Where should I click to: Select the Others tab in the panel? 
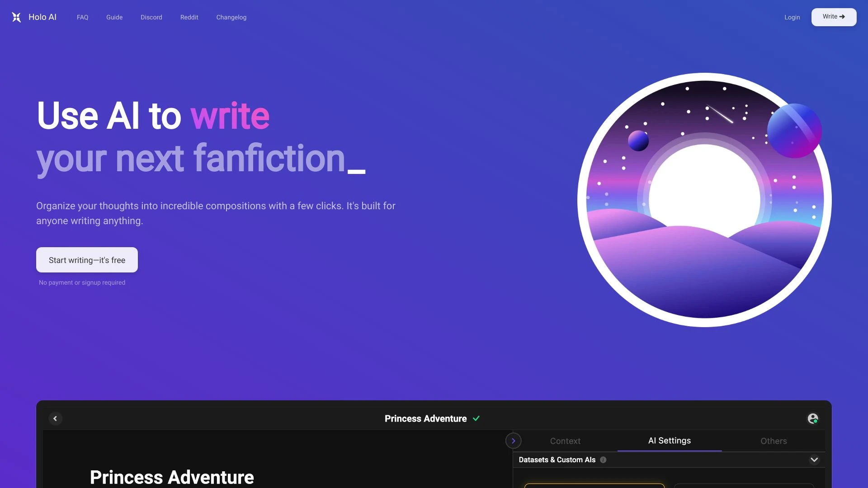click(773, 441)
